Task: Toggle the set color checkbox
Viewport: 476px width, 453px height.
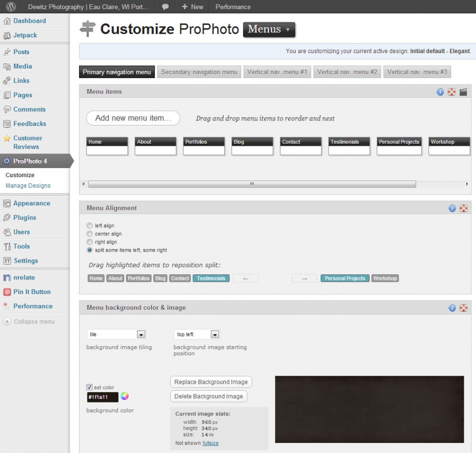Action: pyautogui.click(x=89, y=387)
